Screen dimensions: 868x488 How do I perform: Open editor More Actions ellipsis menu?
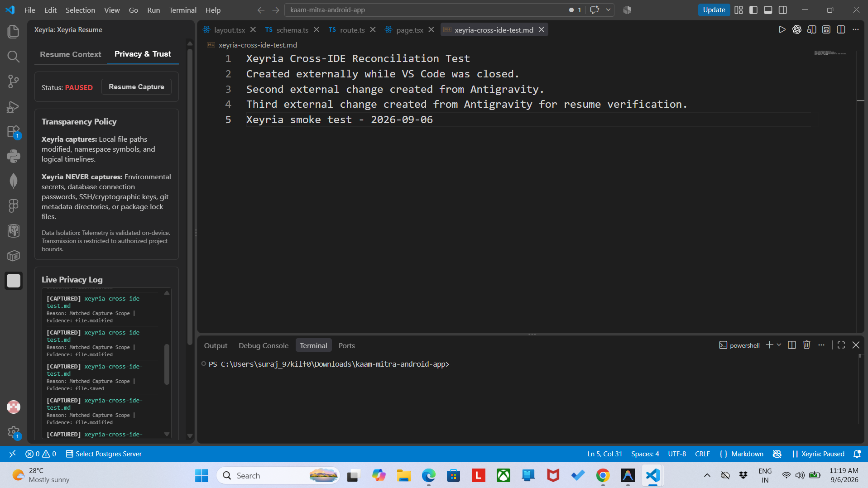[x=855, y=30]
